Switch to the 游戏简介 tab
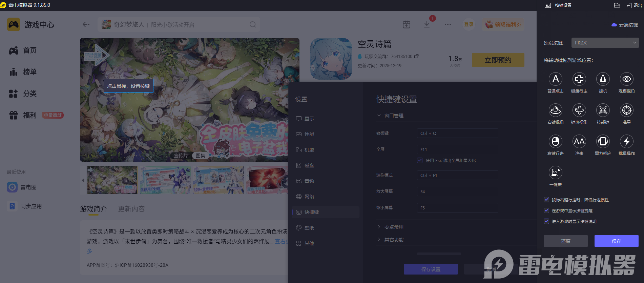The width and height of the screenshot is (644, 283). (94, 209)
